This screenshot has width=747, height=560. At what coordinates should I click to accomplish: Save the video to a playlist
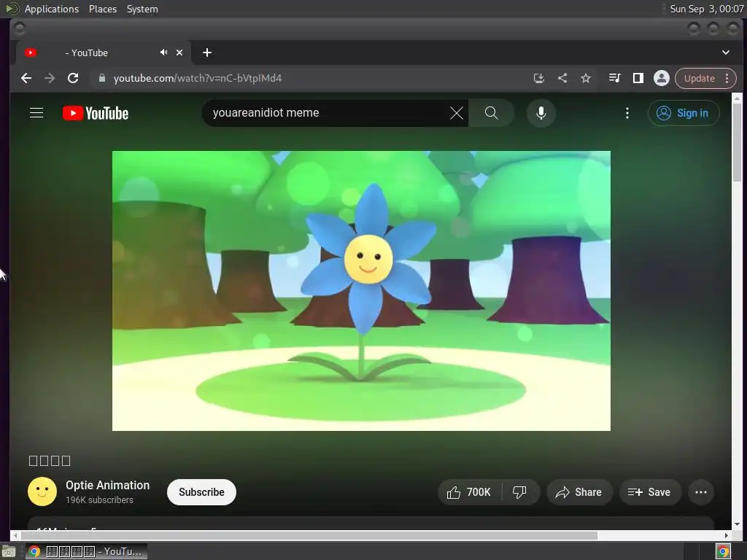649,492
